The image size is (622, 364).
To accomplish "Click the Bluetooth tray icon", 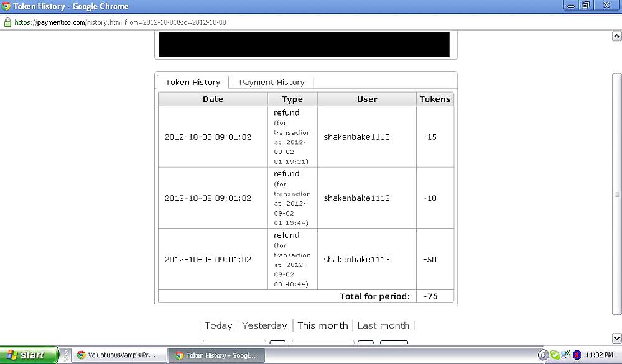I will (x=577, y=355).
